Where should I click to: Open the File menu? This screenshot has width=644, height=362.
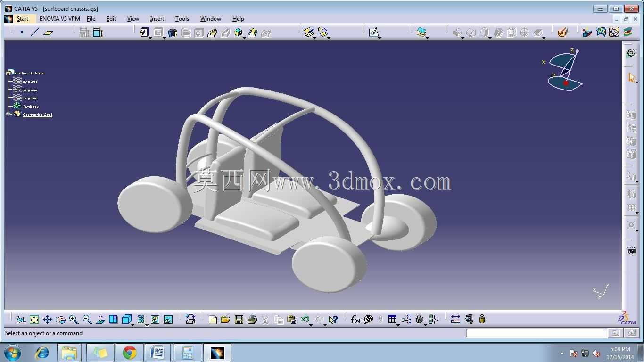click(91, 19)
